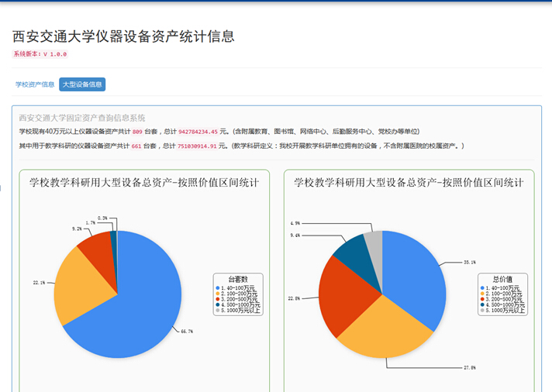Click the 4.9% label above the right pie
This screenshot has height=392, width=552.
295,223
